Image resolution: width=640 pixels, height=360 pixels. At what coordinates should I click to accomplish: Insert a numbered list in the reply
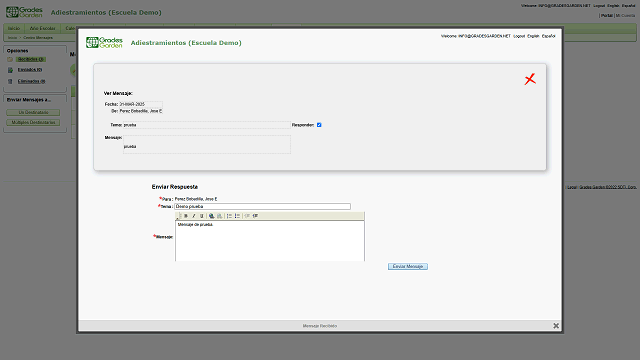coord(229,216)
